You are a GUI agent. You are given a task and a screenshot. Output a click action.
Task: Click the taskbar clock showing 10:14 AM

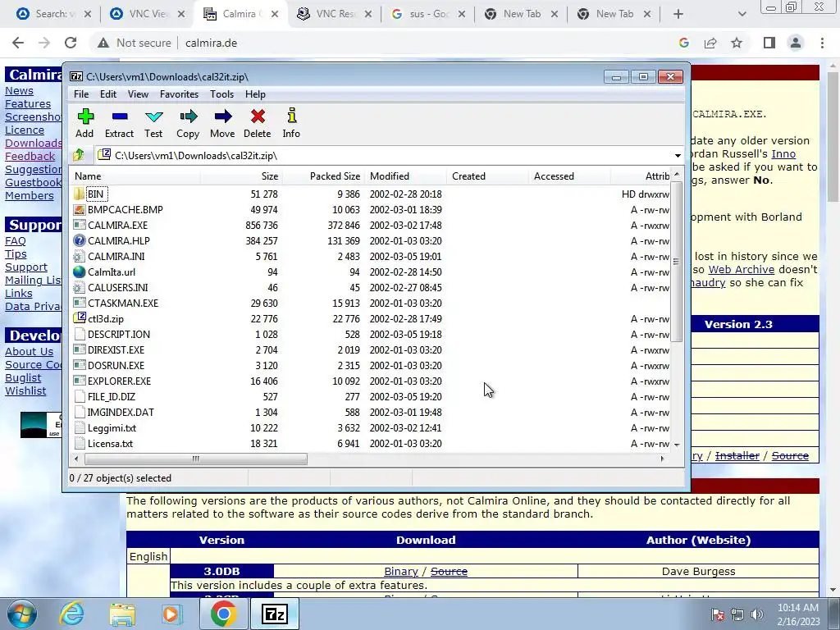(798, 614)
